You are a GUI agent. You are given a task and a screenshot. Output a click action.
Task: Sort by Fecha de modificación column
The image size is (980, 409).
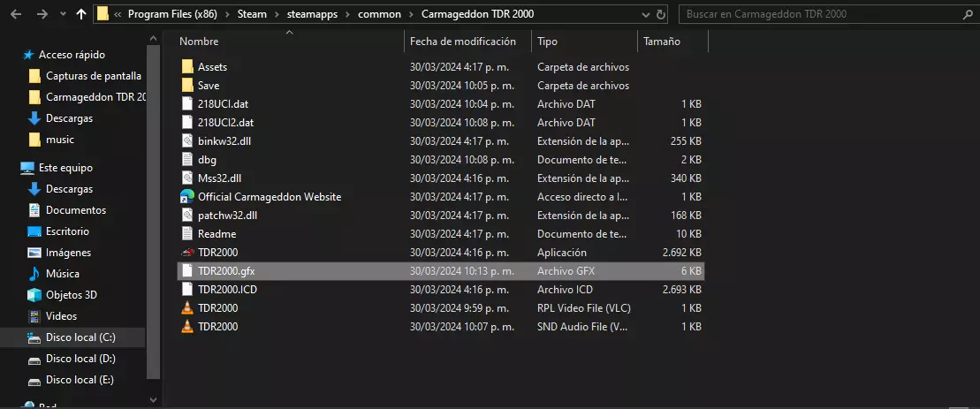click(462, 42)
